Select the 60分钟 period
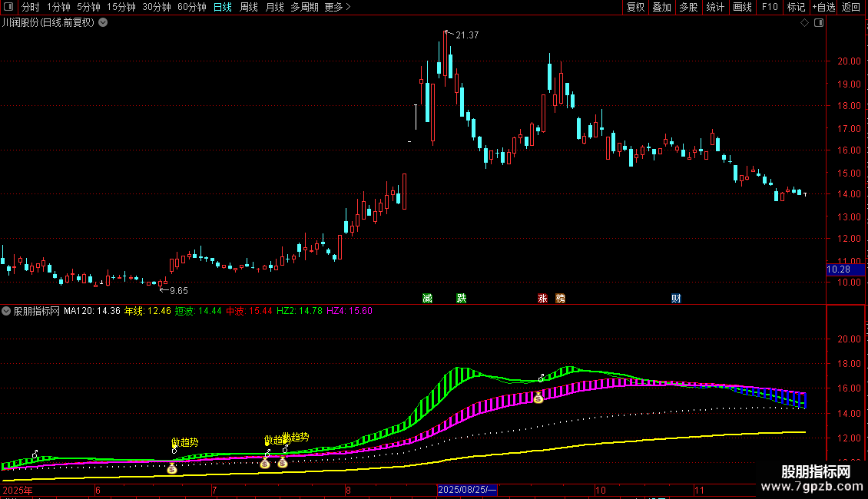Image resolution: width=868 pixels, height=499 pixels. (x=192, y=7)
